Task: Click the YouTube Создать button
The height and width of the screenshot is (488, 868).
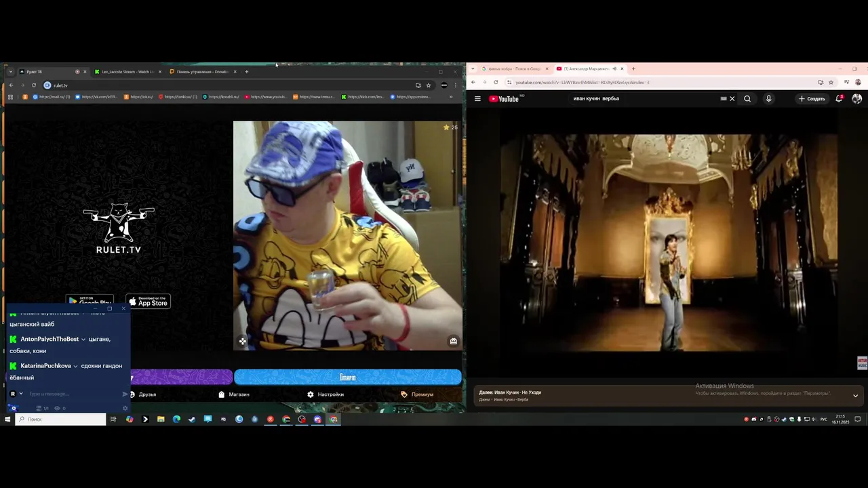Action: 812,98
